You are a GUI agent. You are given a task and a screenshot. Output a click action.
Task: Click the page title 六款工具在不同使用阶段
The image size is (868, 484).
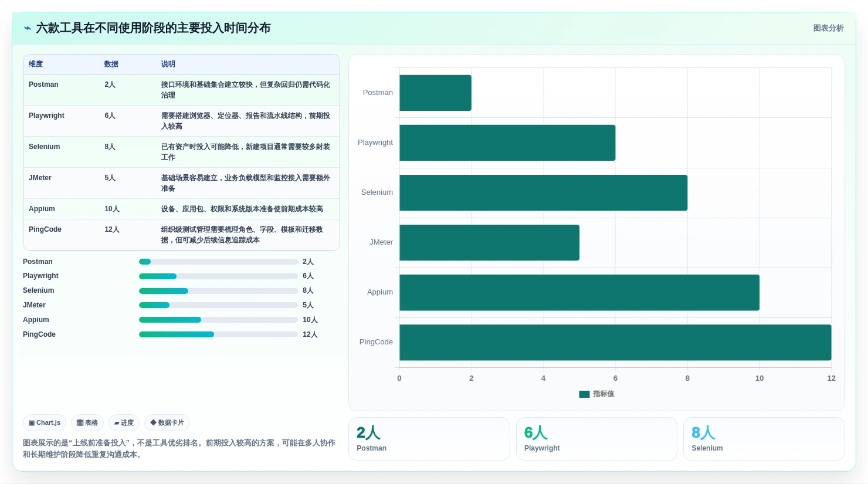(x=153, y=28)
